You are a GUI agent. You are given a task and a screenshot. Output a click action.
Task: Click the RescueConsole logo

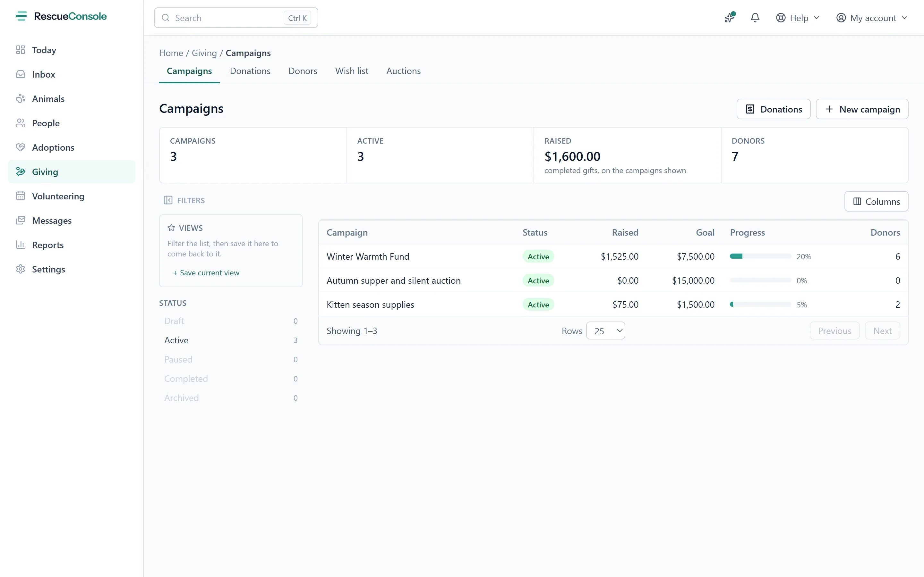coord(61,16)
